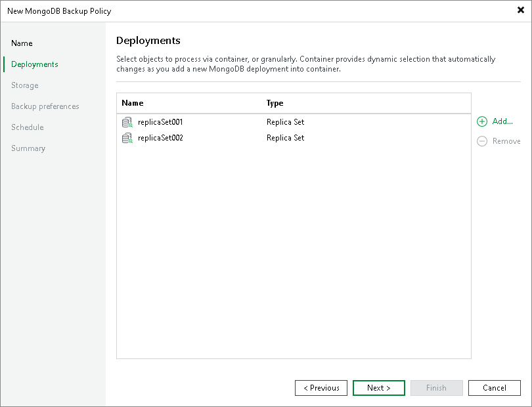Open the Name step in the wizard
The height and width of the screenshot is (407, 532).
coord(22,43)
